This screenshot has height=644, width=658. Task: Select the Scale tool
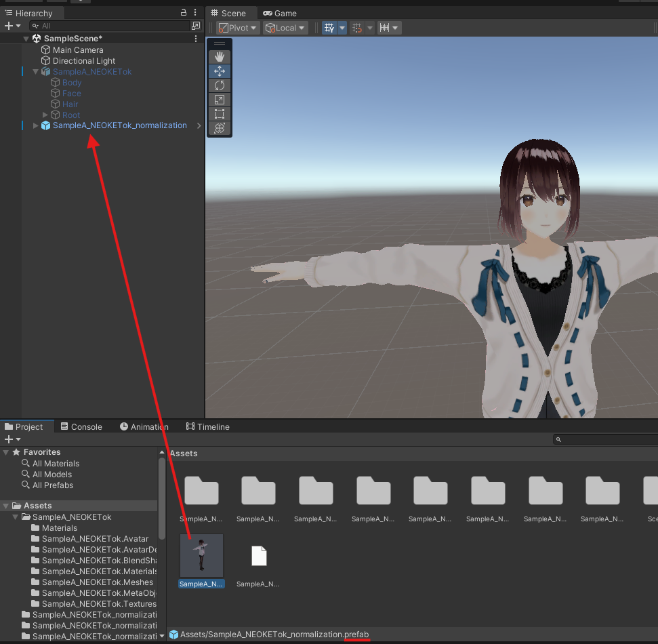point(220,99)
